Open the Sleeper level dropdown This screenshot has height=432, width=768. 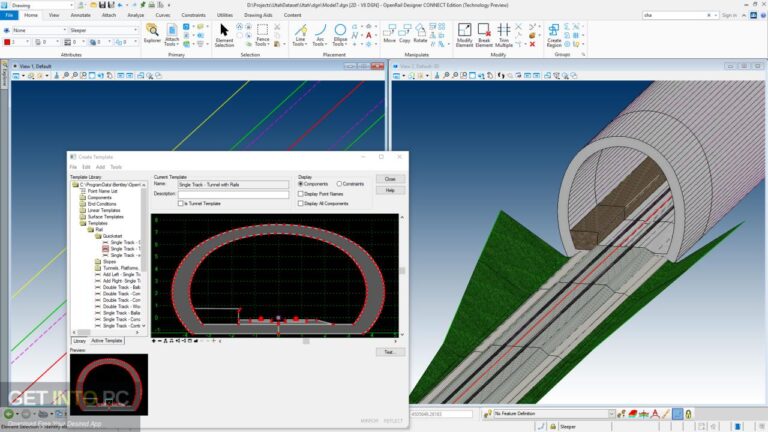(136, 30)
